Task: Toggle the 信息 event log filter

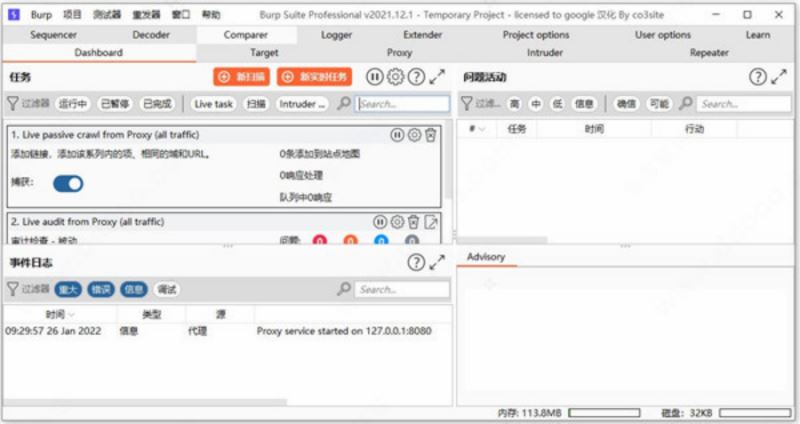Action: point(134,289)
